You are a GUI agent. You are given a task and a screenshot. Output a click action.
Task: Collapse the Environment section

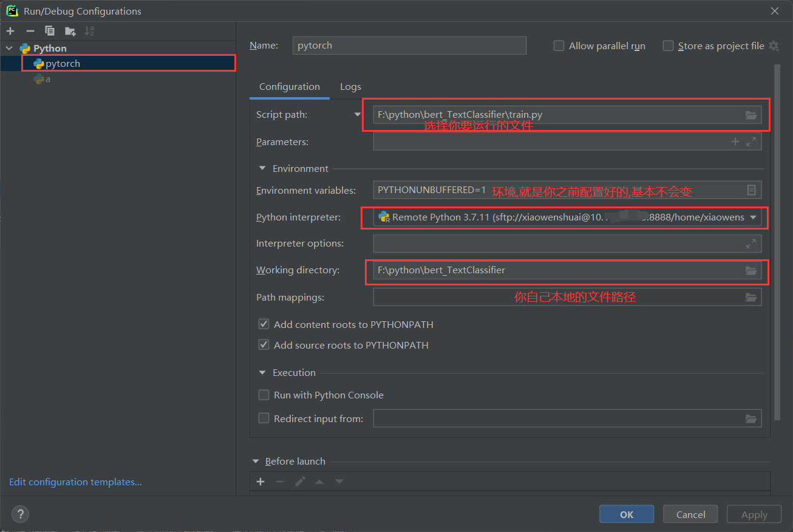click(262, 168)
